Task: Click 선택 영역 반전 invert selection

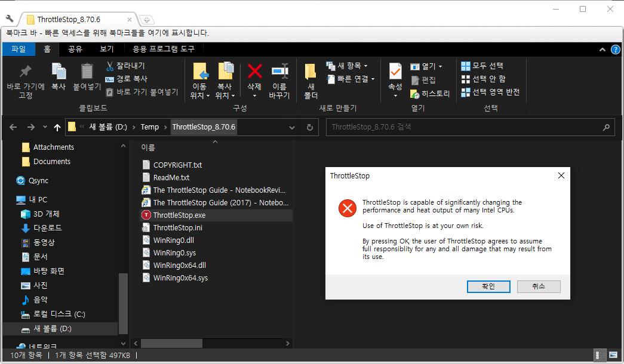Action: point(490,92)
